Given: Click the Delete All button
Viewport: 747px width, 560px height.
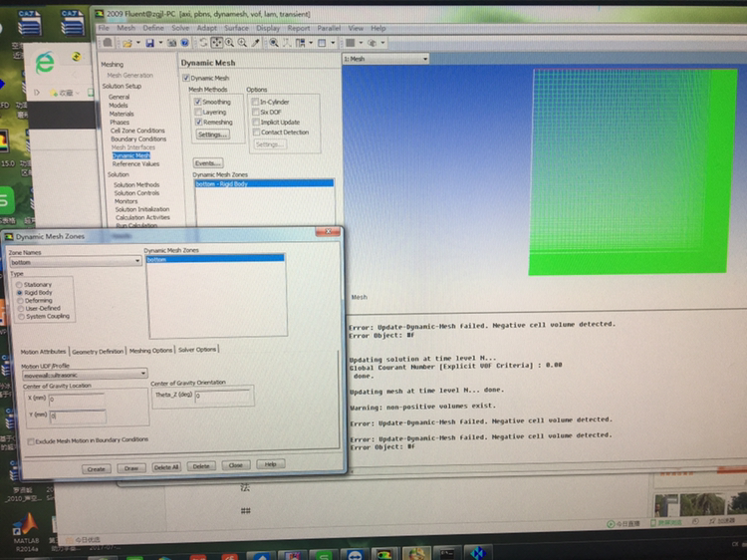Looking at the screenshot, I should tap(166, 467).
